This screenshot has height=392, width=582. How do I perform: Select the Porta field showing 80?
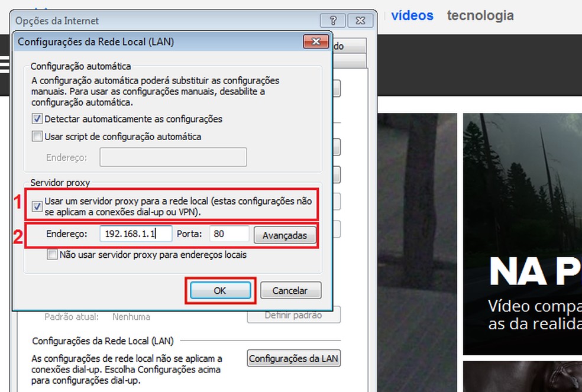(229, 234)
